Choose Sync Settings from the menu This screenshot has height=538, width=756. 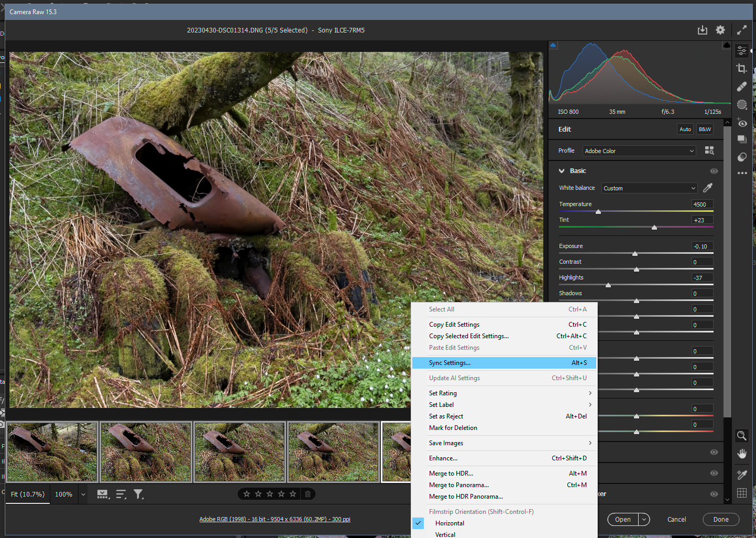pyautogui.click(x=450, y=362)
